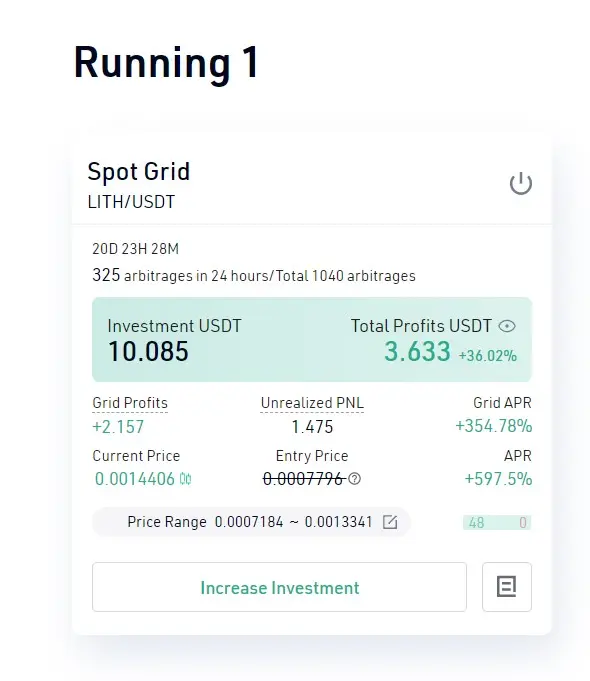Click the power icon to stop bot

(x=520, y=183)
